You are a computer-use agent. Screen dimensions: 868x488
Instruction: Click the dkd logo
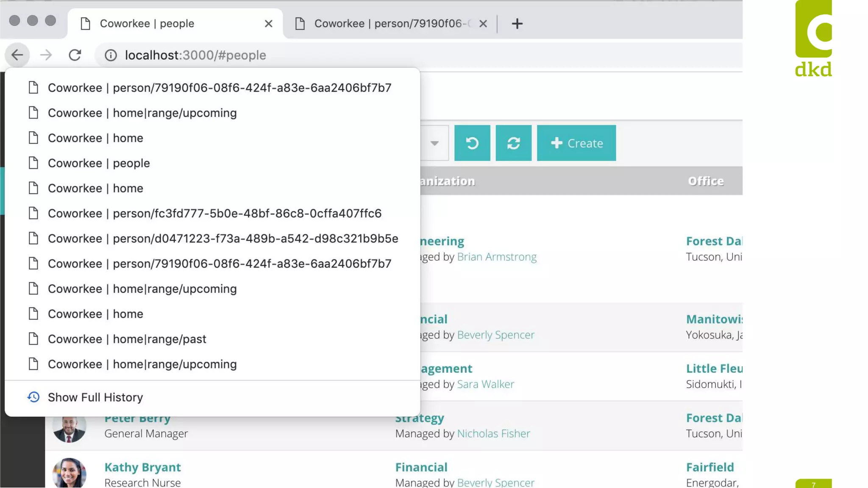[x=813, y=39]
